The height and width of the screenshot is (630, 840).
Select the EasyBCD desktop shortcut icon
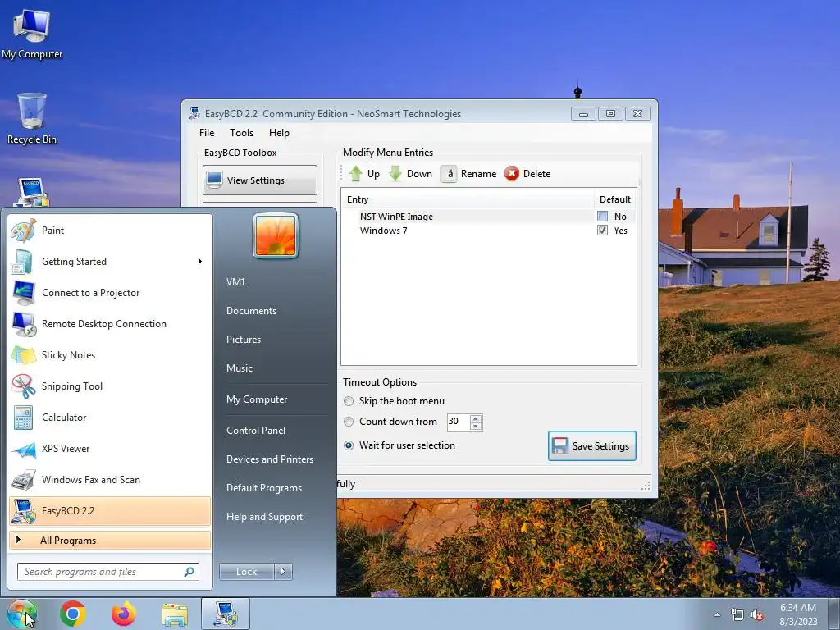coord(32,193)
